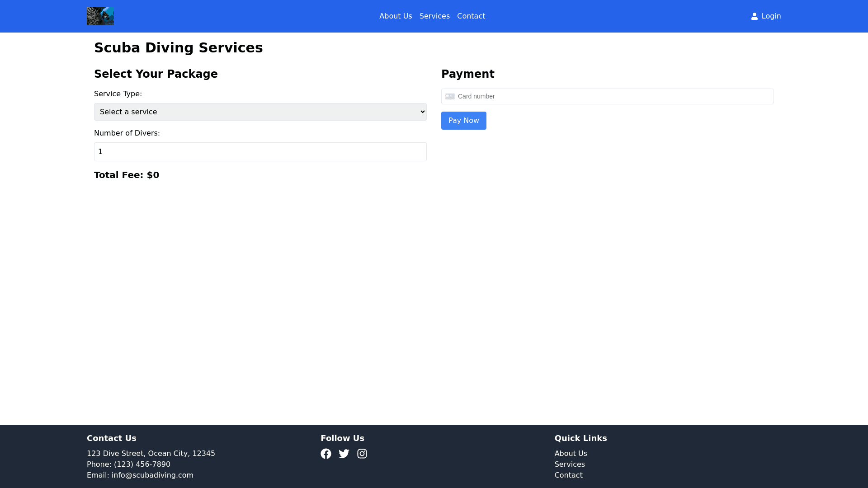Open the Twitter bird icon
868x488 pixels.
click(344, 454)
